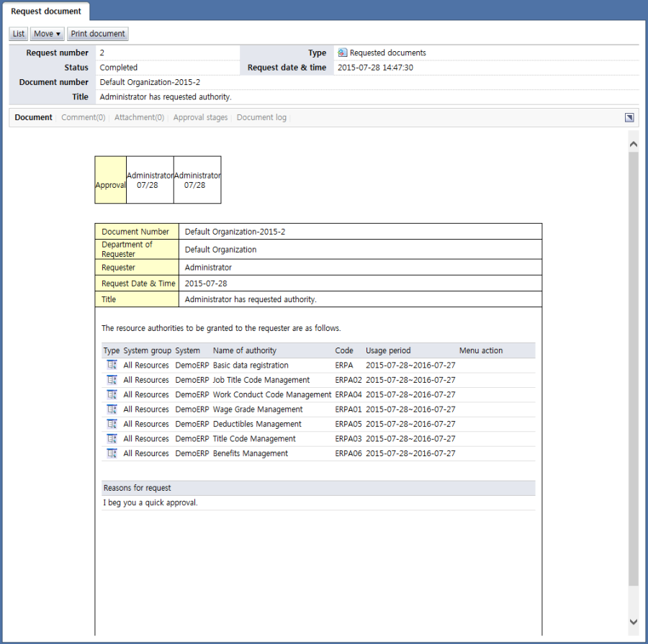The image size is (648, 644).
Task: Click the Work Conduct Code Management row icon
Action: click(112, 394)
